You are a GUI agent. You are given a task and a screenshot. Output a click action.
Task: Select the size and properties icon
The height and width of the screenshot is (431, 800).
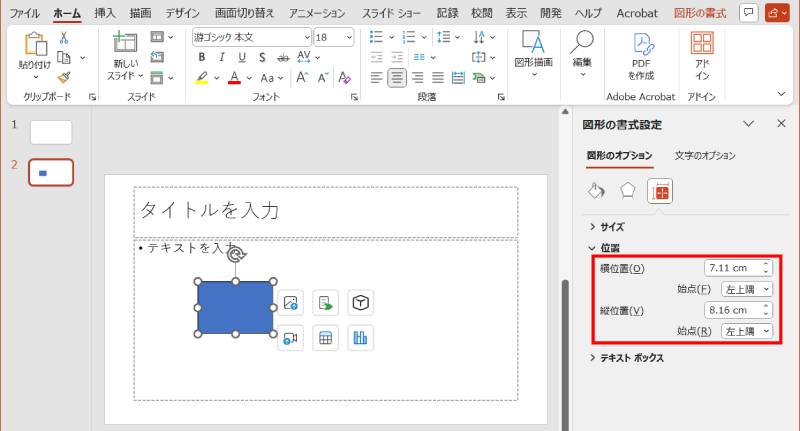(x=660, y=191)
